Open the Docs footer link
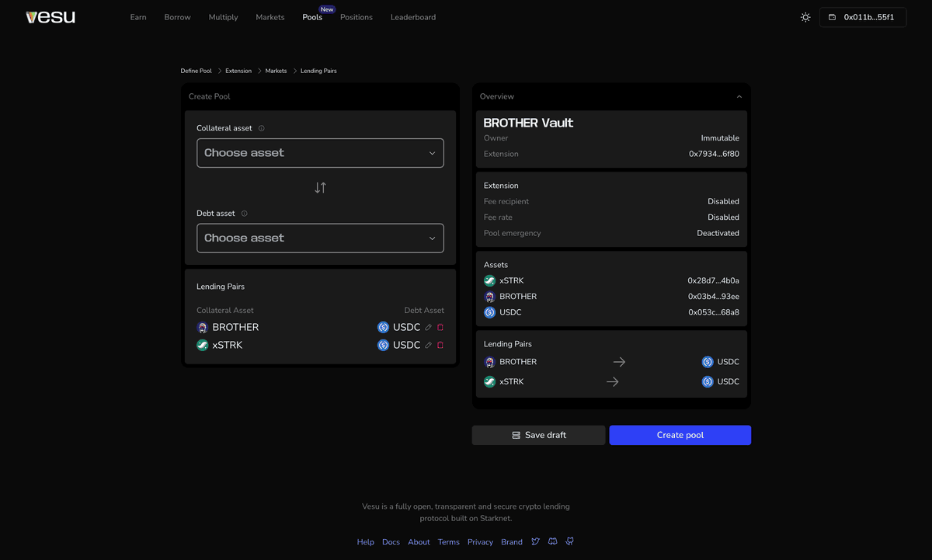The height and width of the screenshot is (560, 932). click(x=391, y=542)
